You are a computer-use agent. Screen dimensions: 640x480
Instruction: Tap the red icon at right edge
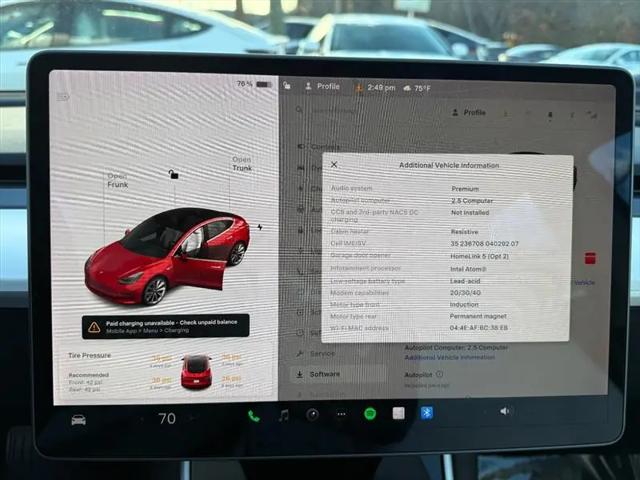(590, 258)
